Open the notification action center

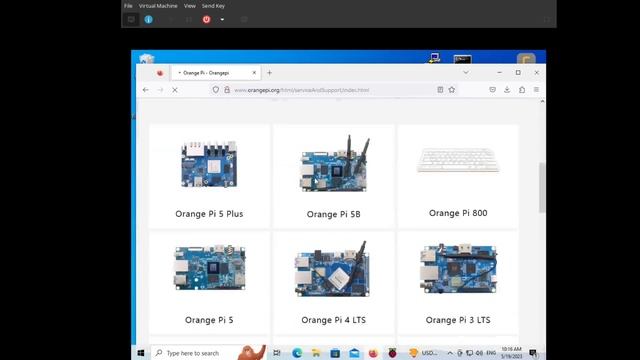(533, 353)
